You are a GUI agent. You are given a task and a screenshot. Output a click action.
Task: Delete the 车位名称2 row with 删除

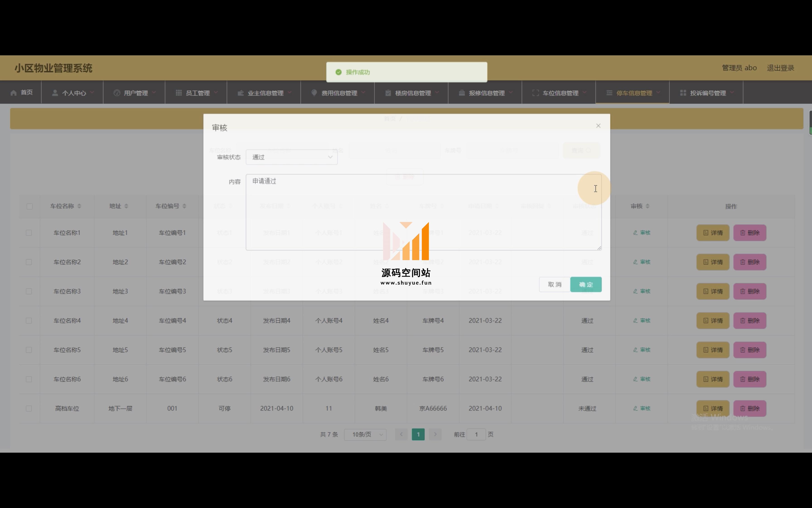pos(750,262)
